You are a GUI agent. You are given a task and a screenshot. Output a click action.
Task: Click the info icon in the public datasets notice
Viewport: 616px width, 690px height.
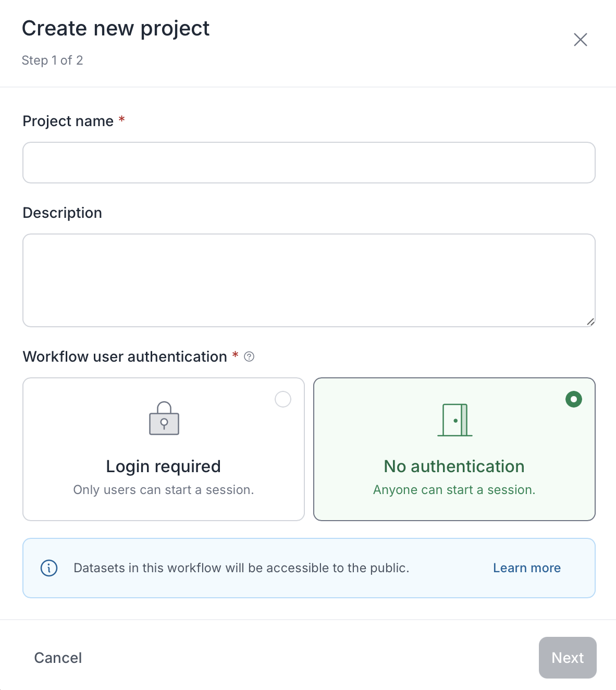click(49, 568)
